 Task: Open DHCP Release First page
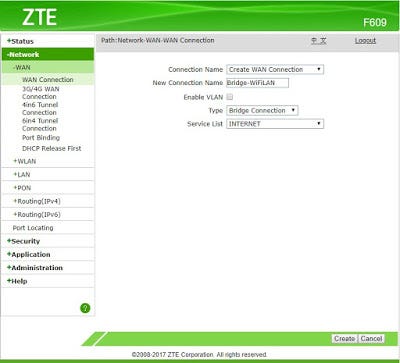click(x=52, y=148)
